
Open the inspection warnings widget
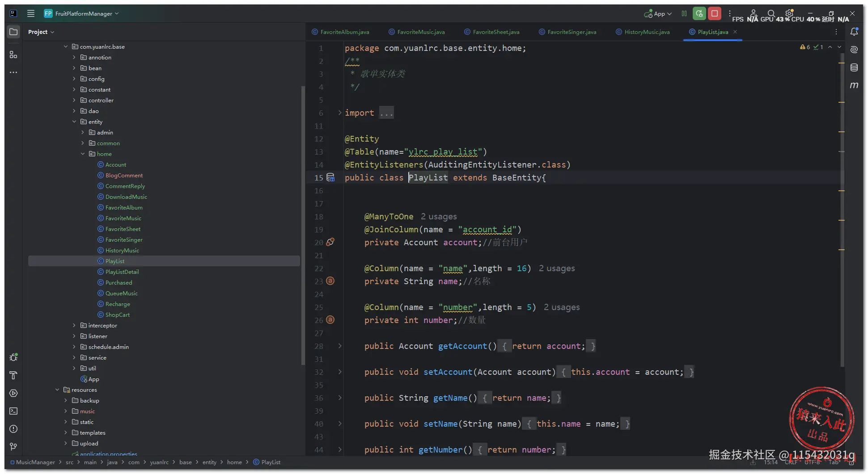[x=811, y=47]
